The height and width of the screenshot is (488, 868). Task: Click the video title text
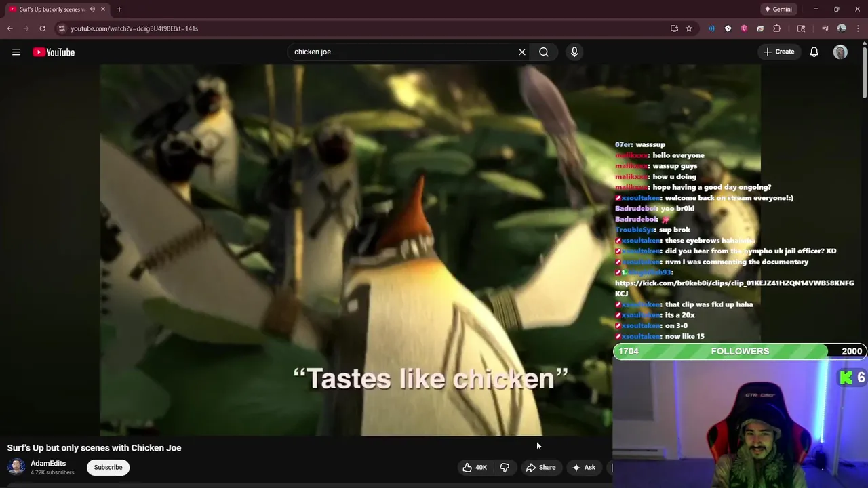coord(94,448)
